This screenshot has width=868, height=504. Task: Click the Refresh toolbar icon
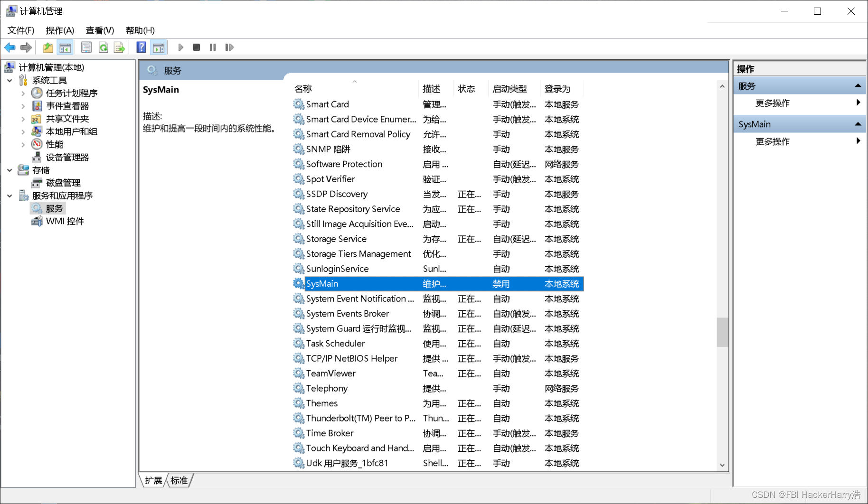[103, 47]
